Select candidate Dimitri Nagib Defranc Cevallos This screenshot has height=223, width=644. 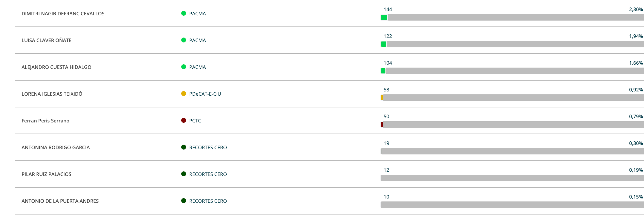[x=63, y=14]
